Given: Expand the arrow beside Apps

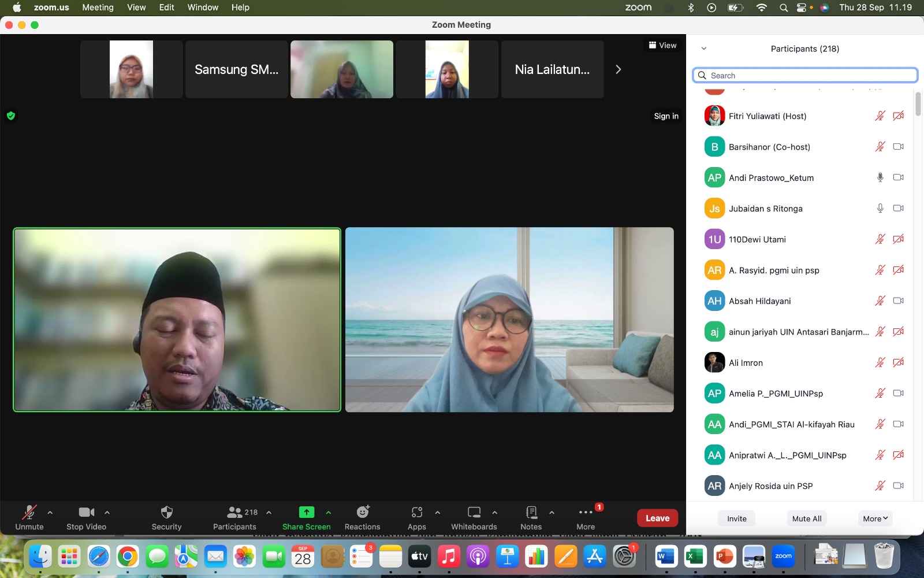Looking at the screenshot, I should point(437,512).
